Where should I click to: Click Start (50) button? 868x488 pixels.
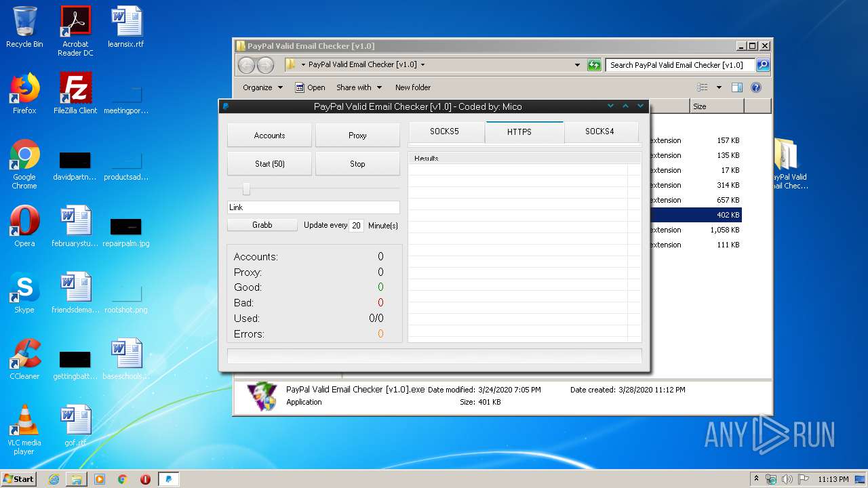click(x=269, y=164)
